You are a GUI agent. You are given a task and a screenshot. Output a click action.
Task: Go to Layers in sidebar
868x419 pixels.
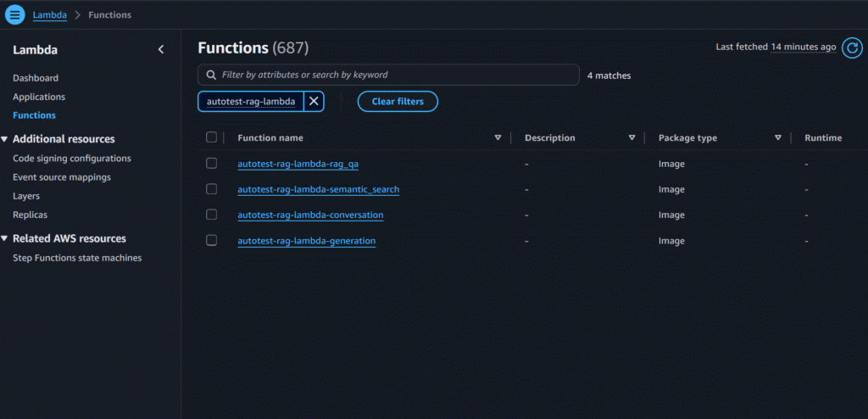(x=26, y=196)
